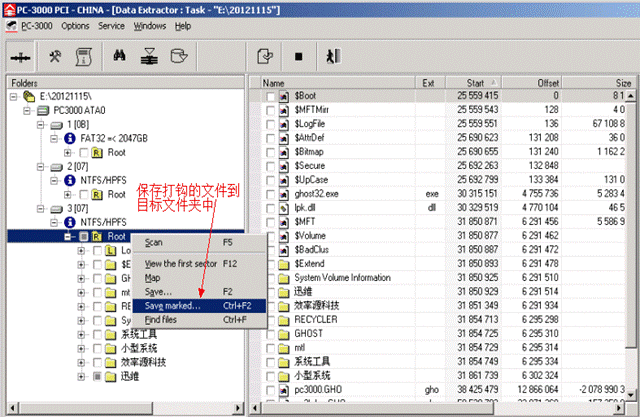Check the 系统工具 tree folder checkbox
Screen dimensions: 640x417
(x=97, y=335)
